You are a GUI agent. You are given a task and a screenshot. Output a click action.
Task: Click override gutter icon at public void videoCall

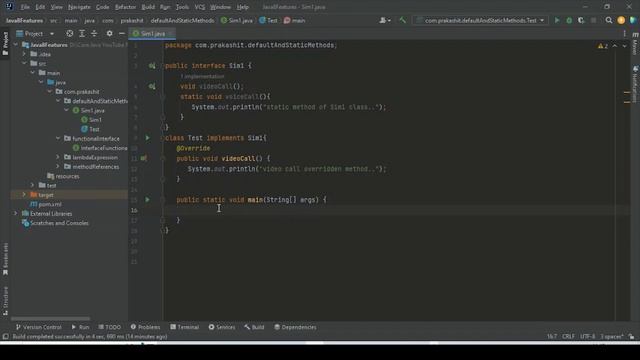point(144,158)
